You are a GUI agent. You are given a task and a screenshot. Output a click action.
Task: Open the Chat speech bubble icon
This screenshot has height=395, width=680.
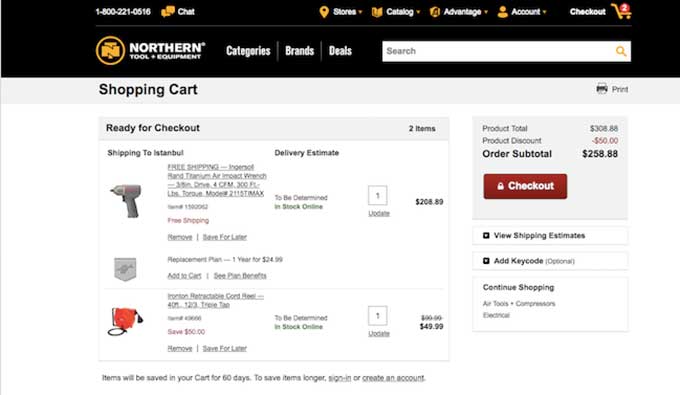(167, 12)
